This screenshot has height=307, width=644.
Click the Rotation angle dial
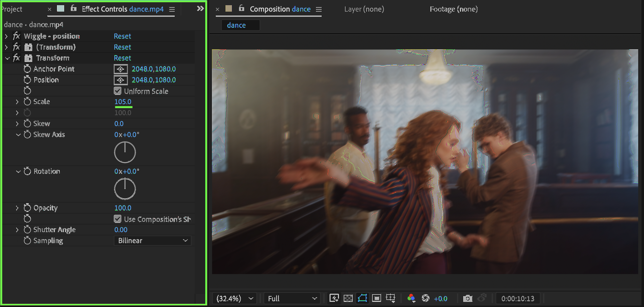(125, 189)
